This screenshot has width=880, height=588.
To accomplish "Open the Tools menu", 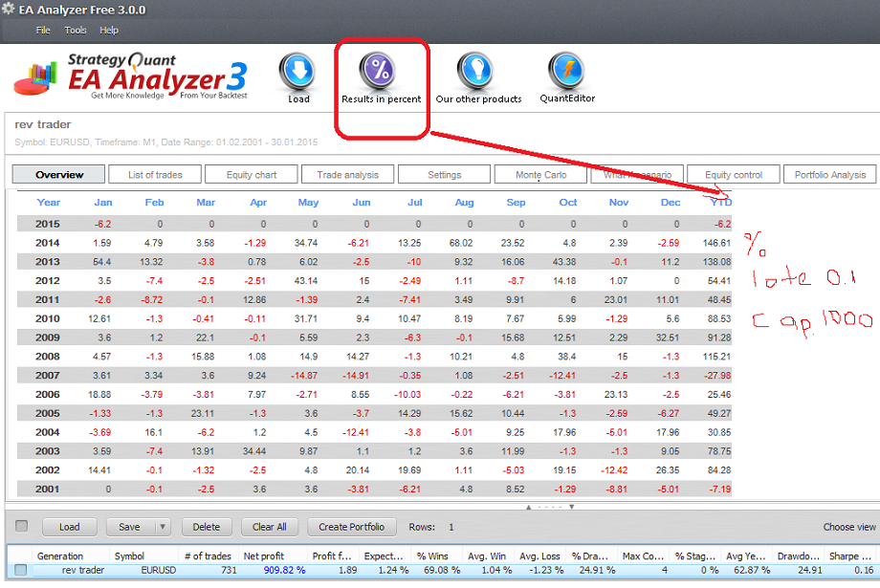I will [x=76, y=31].
